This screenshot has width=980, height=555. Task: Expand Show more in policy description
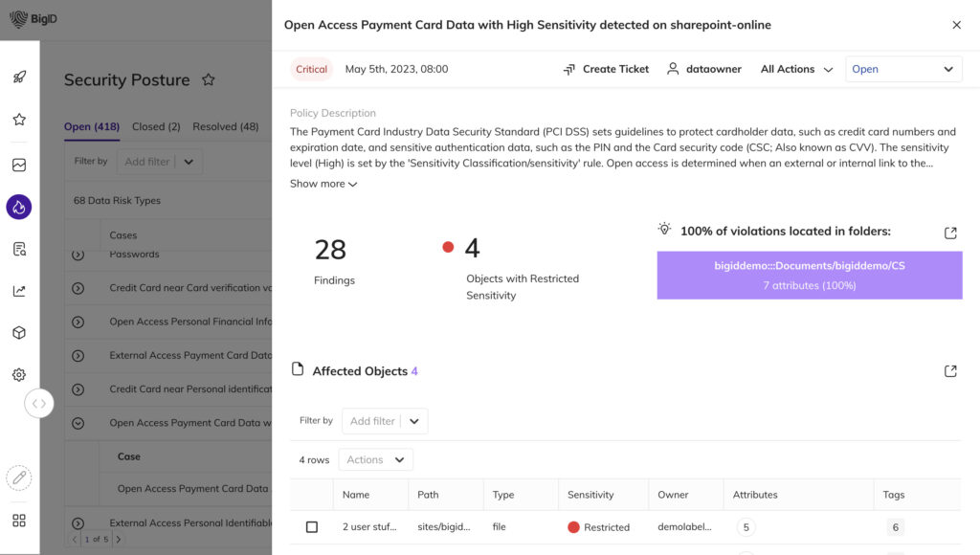(x=323, y=184)
